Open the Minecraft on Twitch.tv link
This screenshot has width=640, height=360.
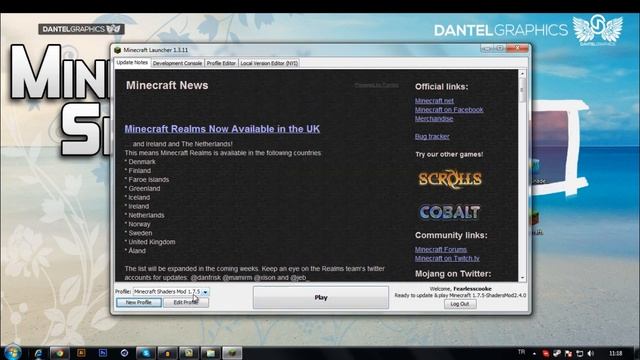447,258
